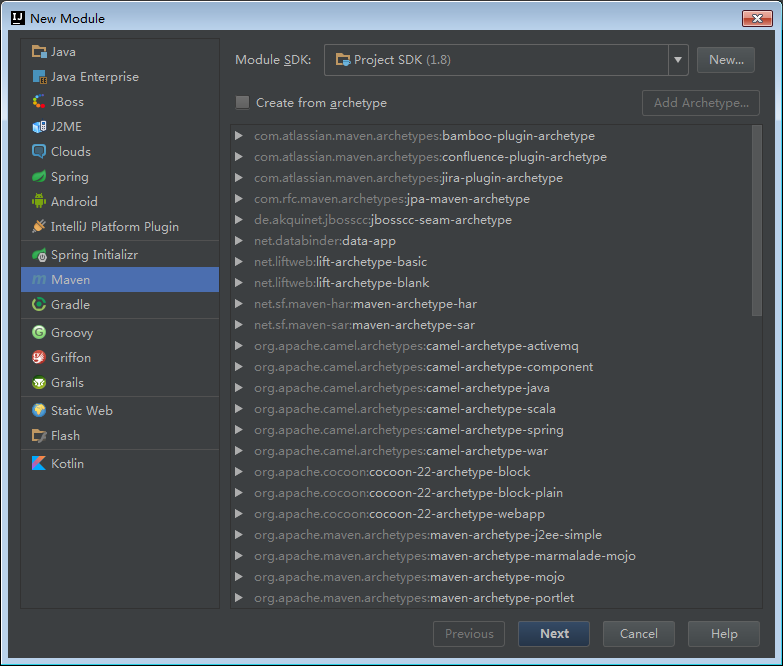Click the Help button
The width and height of the screenshot is (783, 666).
point(724,634)
